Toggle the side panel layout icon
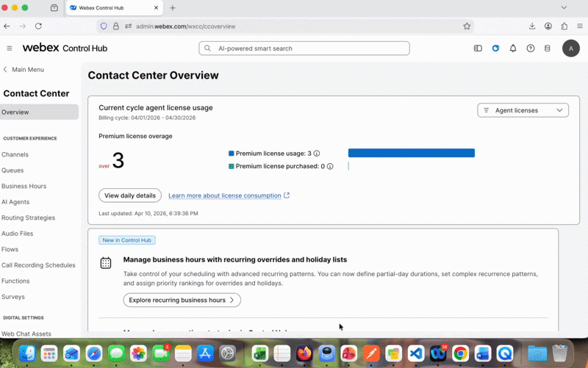The image size is (588, 368). 478,48
